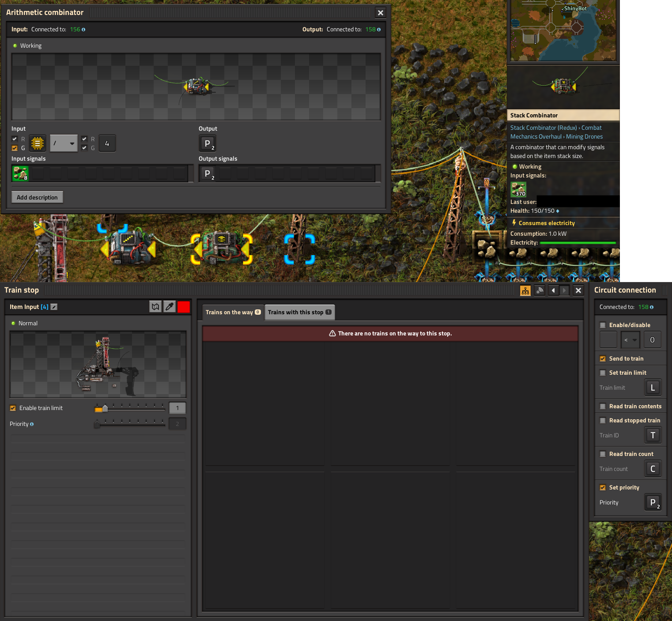The width and height of the screenshot is (672, 621).
Task: Click the stack-size signal slot under Input
Action: 38,143
